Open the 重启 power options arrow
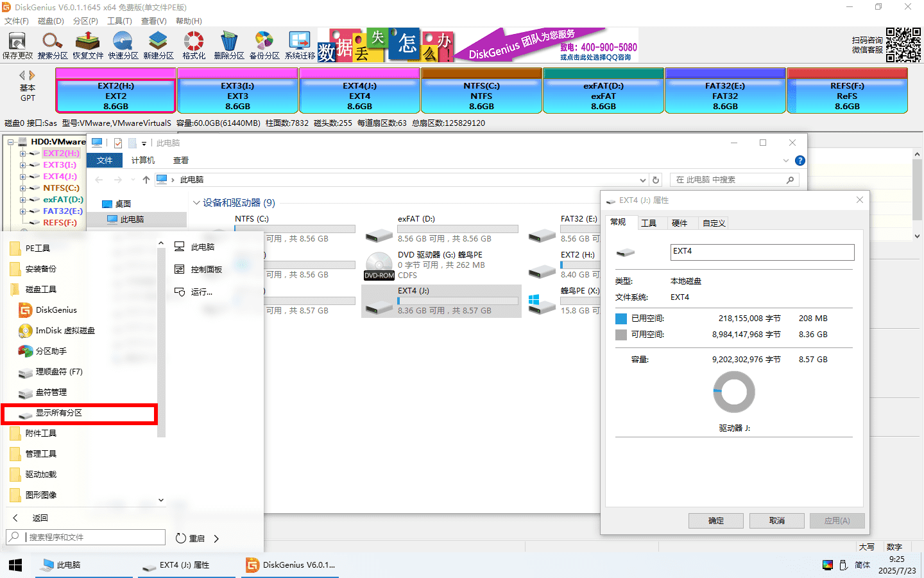924x578 pixels. [216, 539]
